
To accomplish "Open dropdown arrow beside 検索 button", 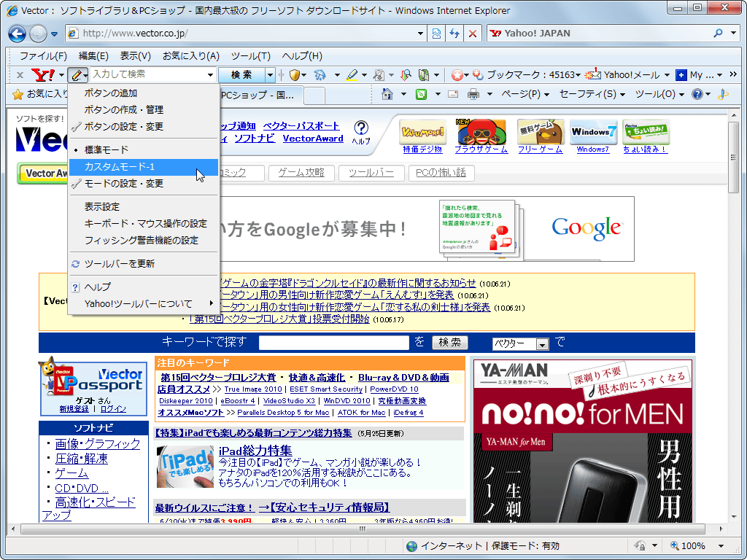I will (270, 75).
